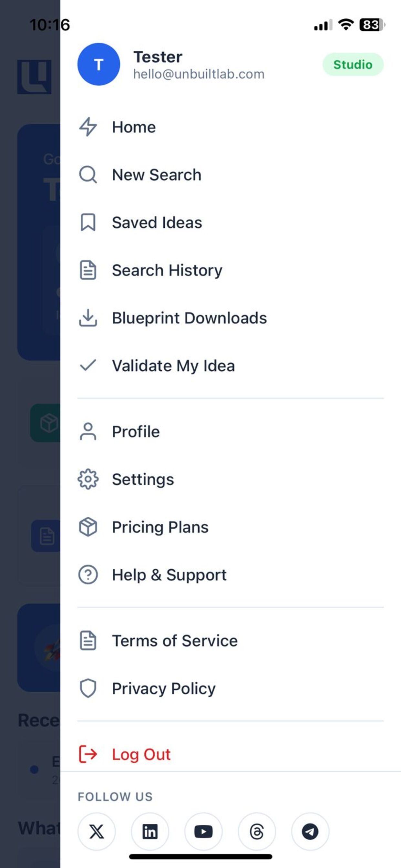
Task: Click the Blueprint Downloads download icon
Action: 88,318
